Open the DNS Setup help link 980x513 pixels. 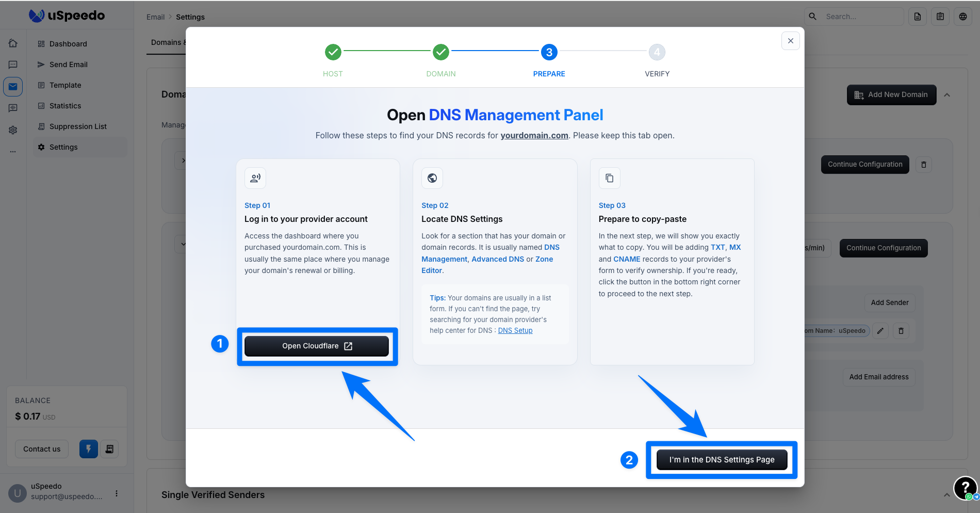click(515, 330)
